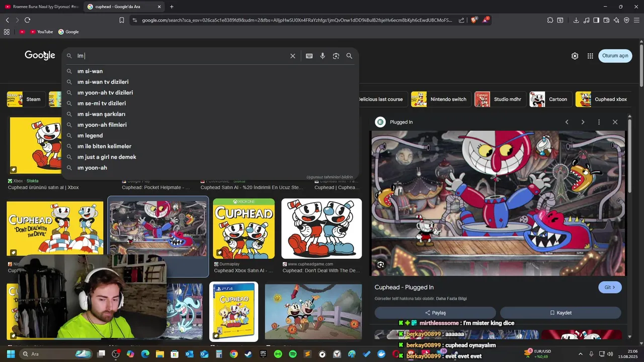Click the Brave Shields lion icon
The image size is (644, 362).
474,20
